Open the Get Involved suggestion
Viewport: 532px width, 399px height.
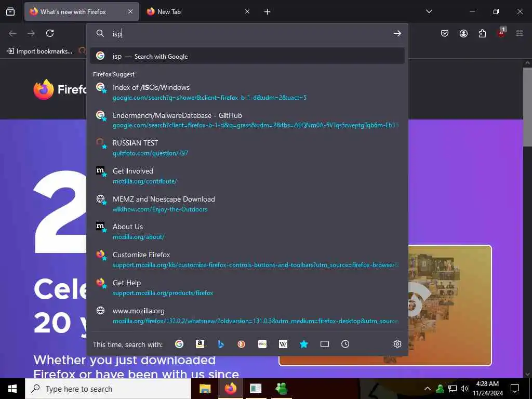[x=247, y=176]
